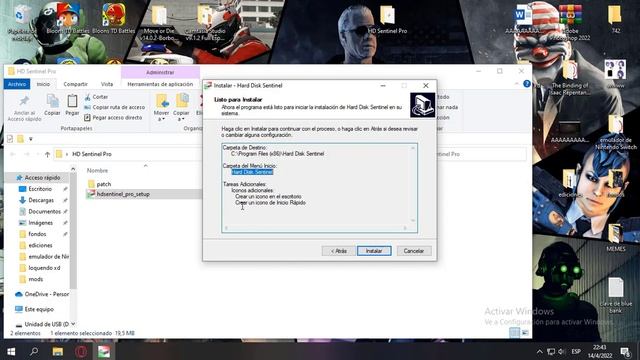Screen dimensions: 640x360
Task: Open the Windows Start menu
Action: pyautogui.click(x=11, y=351)
